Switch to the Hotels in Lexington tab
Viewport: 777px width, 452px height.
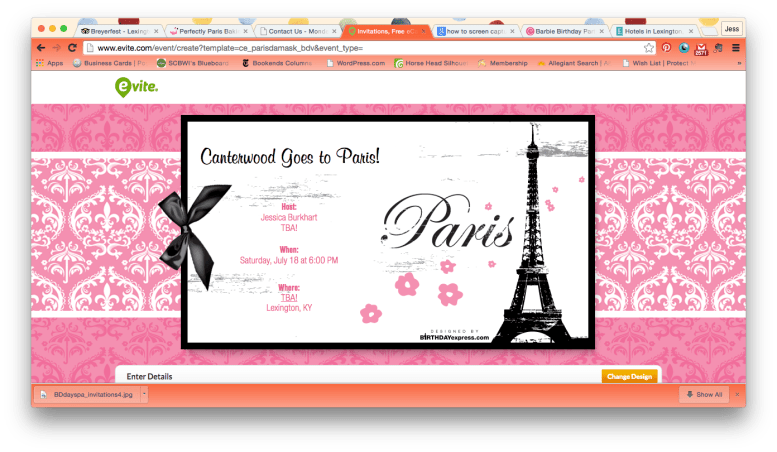pos(653,31)
